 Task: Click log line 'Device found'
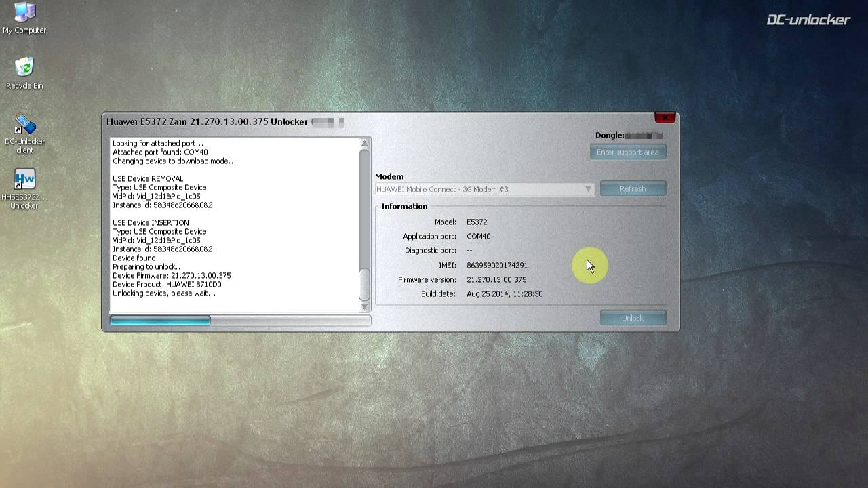tap(134, 258)
